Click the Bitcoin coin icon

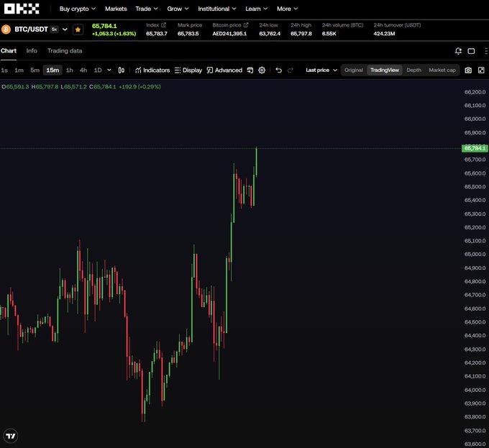tap(6, 29)
